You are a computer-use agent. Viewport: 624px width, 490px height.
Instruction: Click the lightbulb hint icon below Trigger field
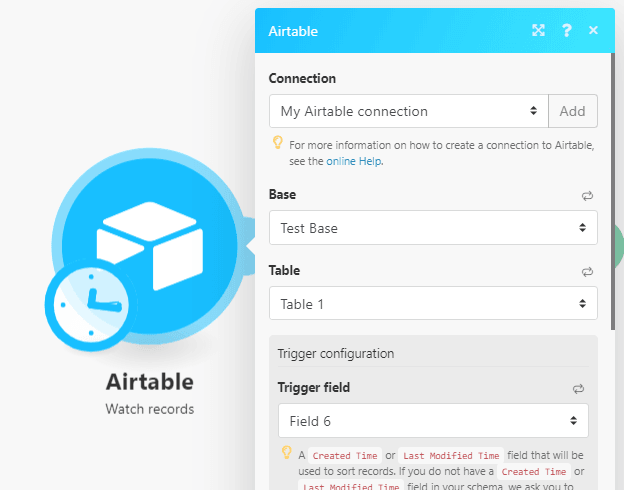[x=287, y=453]
